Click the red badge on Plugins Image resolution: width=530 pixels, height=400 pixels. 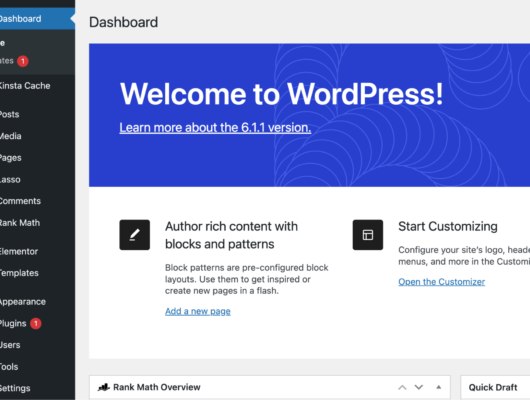click(x=35, y=324)
